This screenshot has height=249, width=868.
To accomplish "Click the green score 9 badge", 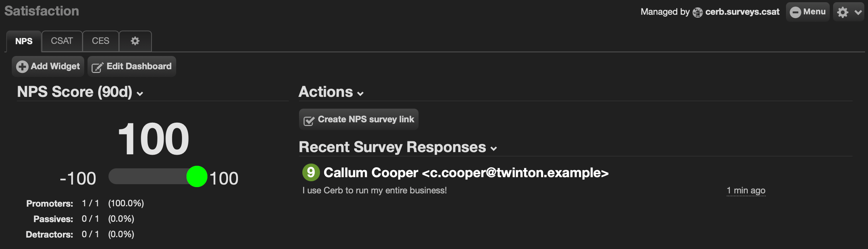I will (x=311, y=172).
